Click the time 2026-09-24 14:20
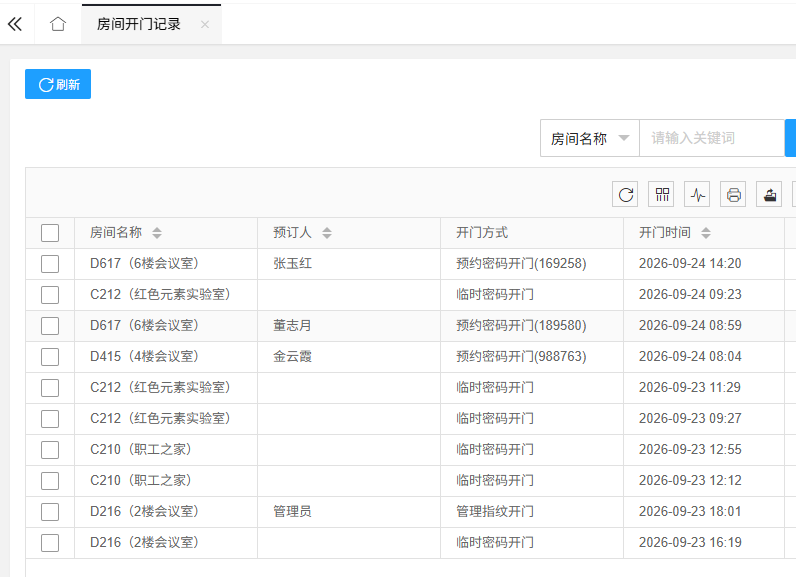The width and height of the screenshot is (796, 577). click(x=690, y=263)
